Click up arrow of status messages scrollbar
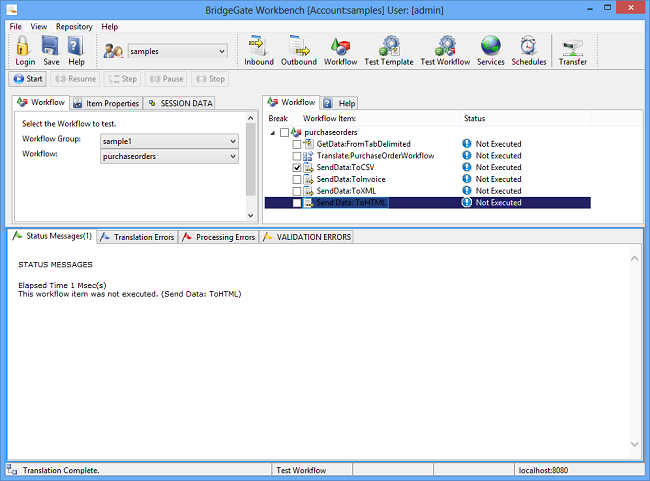 (x=634, y=259)
